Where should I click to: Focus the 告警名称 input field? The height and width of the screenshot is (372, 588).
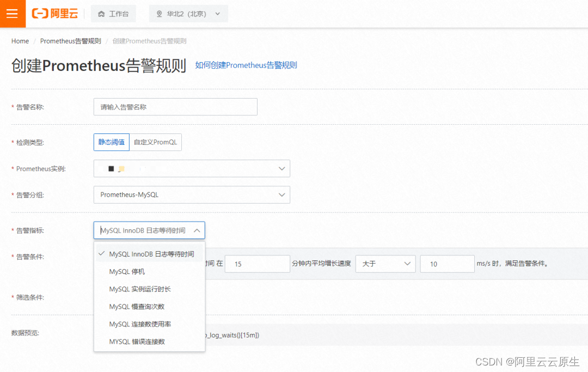tap(175, 107)
